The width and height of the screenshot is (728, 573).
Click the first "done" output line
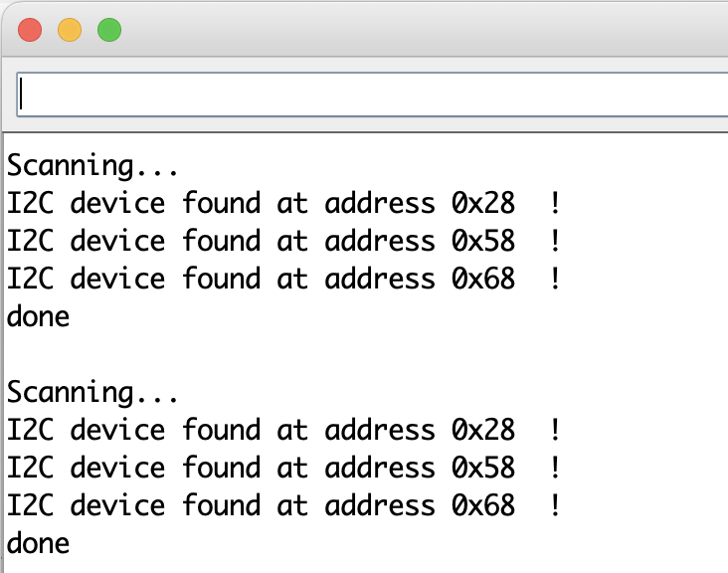click(x=38, y=316)
